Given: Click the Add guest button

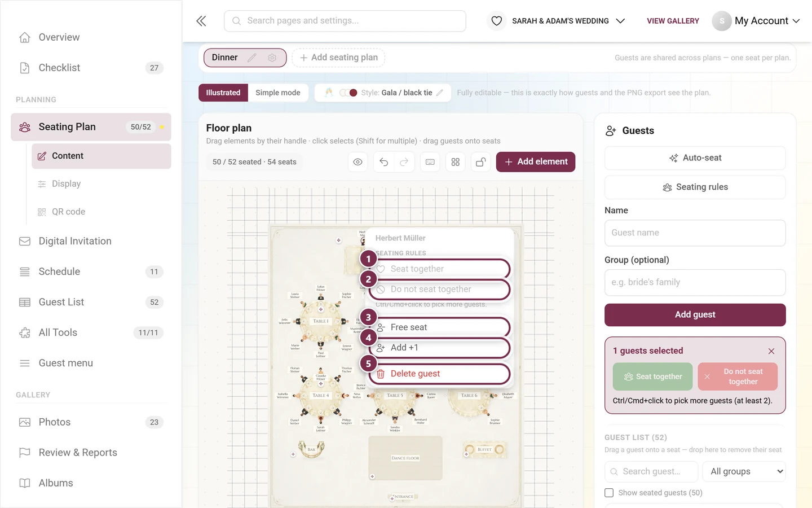Looking at the screenshot, I should (695, 315).
